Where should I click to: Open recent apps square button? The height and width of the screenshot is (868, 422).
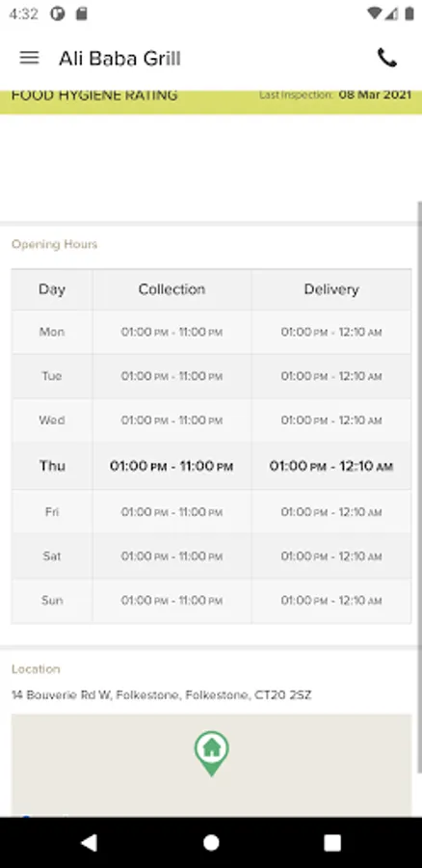[x=332, y=843]
